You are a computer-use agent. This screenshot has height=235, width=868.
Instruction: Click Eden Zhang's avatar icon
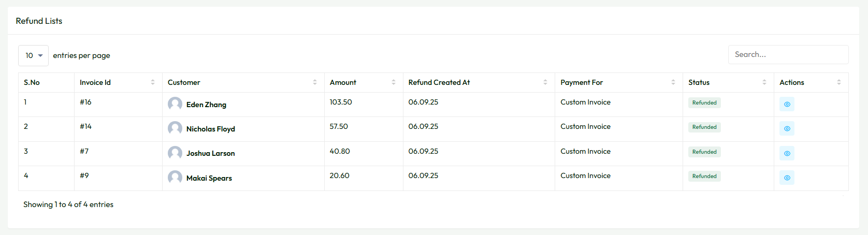tap(175, 104)
